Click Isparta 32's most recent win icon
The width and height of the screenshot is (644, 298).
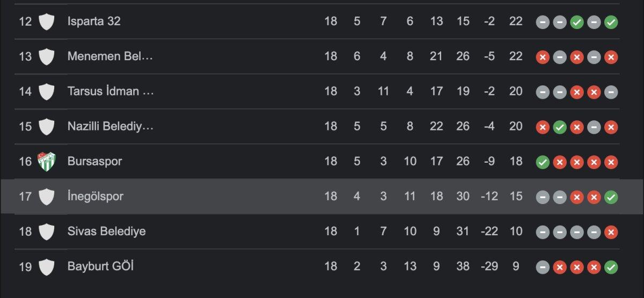tap(611, 22)
